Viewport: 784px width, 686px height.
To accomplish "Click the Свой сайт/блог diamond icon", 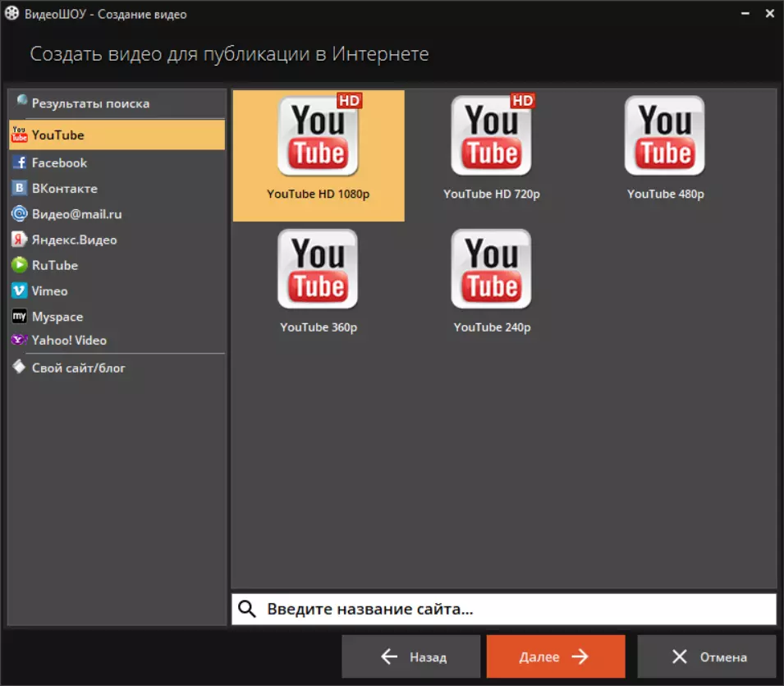I will [x=19, y=367].
